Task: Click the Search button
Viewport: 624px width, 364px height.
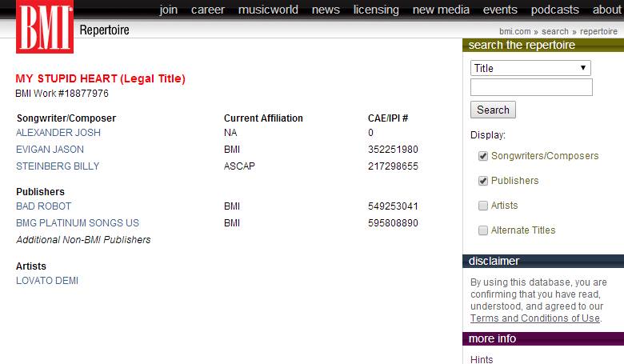Action: [493, 110]
